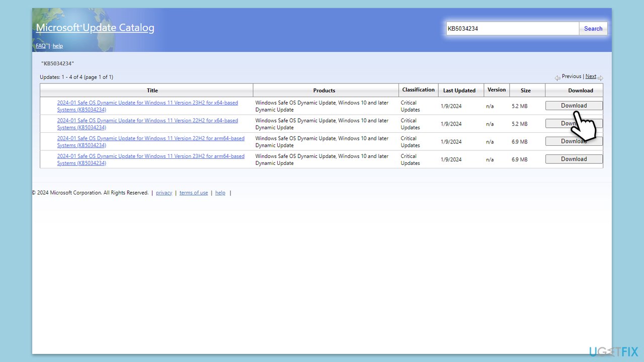Download the 23H2 x64 update

(x=574, y=106)
